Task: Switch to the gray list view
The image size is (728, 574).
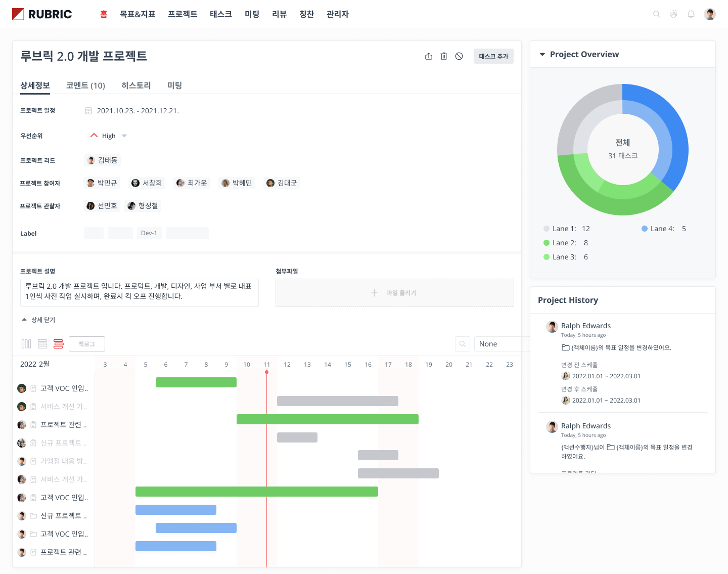Action: (42, 344)
